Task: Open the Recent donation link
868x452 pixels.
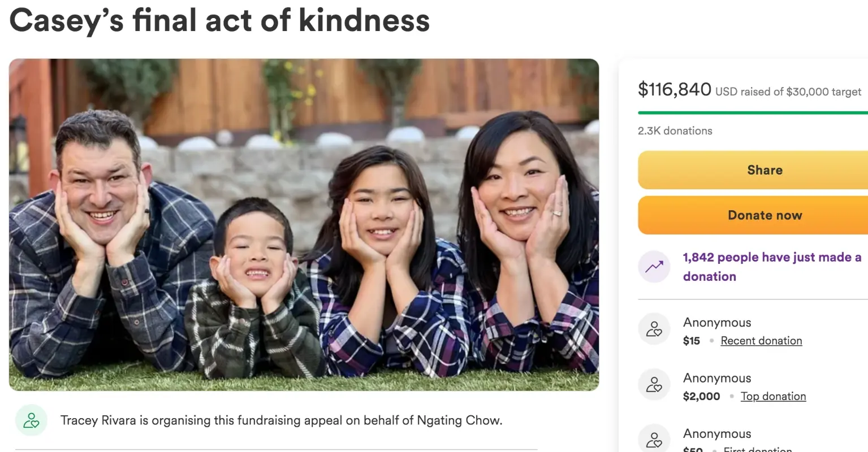Action: point(761,341)
